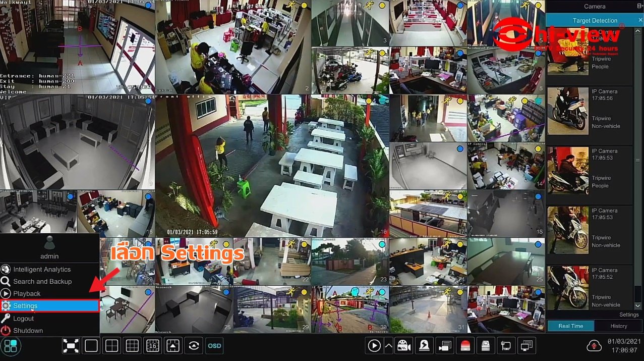Expand the playback options up arrow
This screenshot has width=644, height=361.
pyautogui.click(x=388, y=345)
